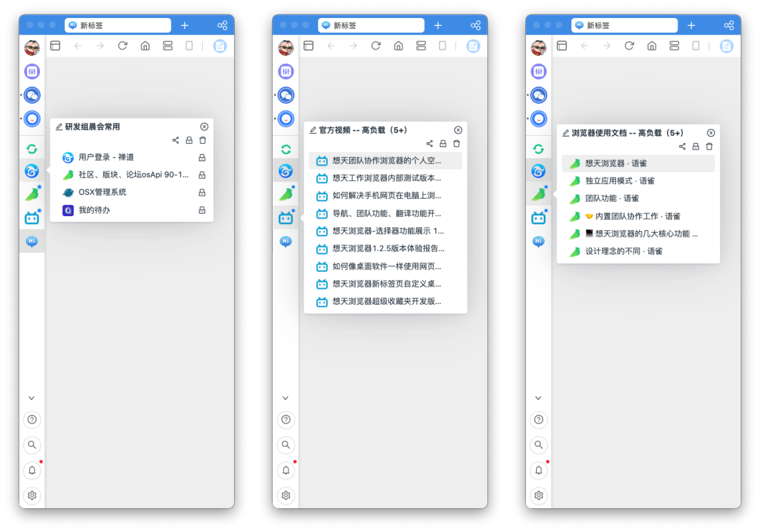Toggle lock beside OSX管理系统 entry
This screenshot has height=532, width=760.
click(202, 193)
